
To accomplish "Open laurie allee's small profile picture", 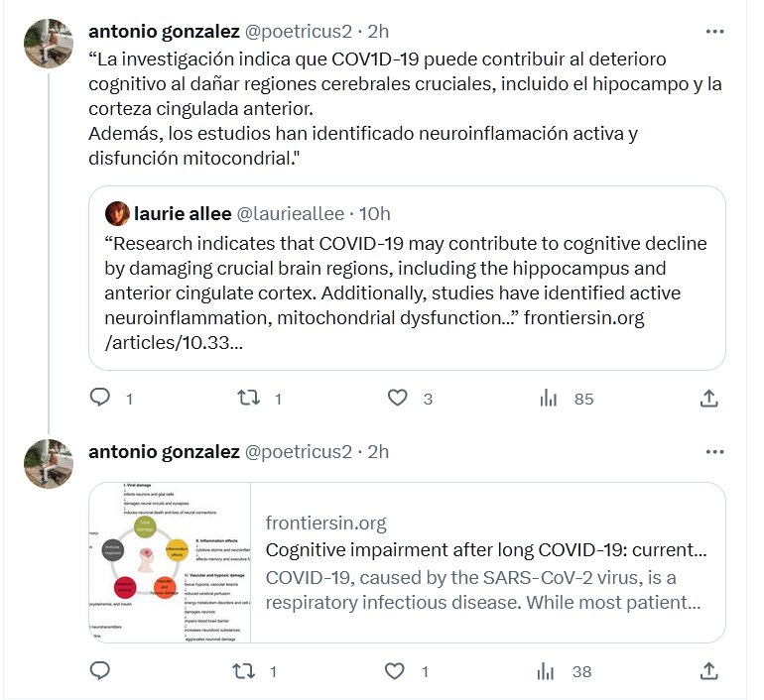I will coord(117,213).
